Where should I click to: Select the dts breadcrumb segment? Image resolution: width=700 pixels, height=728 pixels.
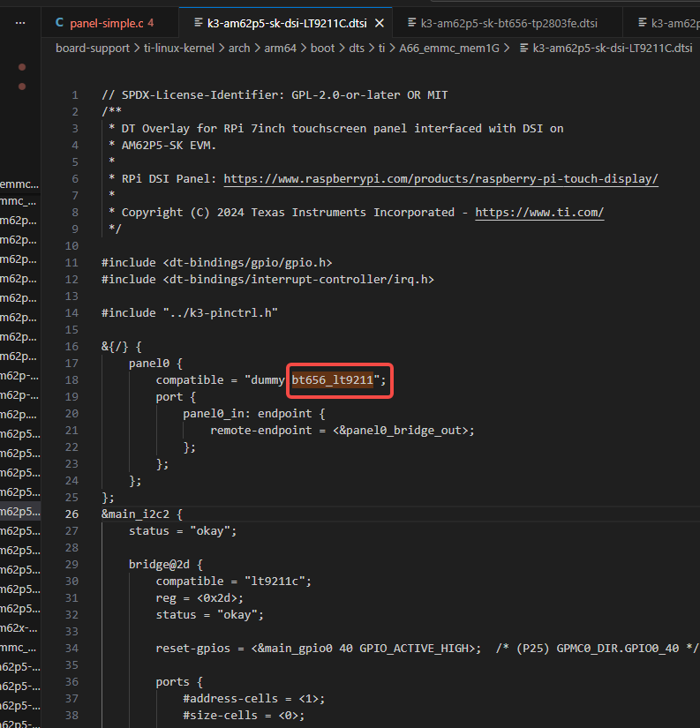coord(357,49)
